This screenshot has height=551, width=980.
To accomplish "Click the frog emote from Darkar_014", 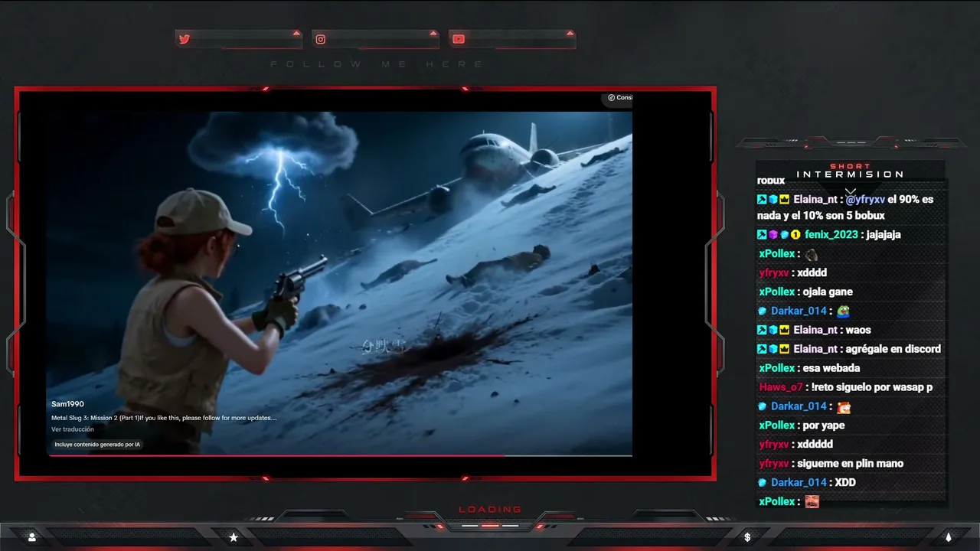I will pos(843,311).
